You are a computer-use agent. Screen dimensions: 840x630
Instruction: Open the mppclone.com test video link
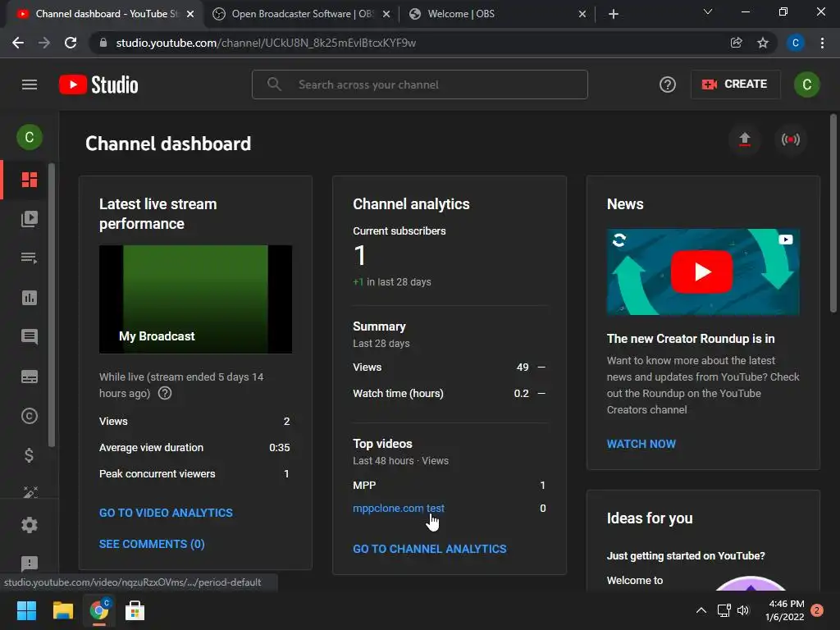(x=399, y=508)
